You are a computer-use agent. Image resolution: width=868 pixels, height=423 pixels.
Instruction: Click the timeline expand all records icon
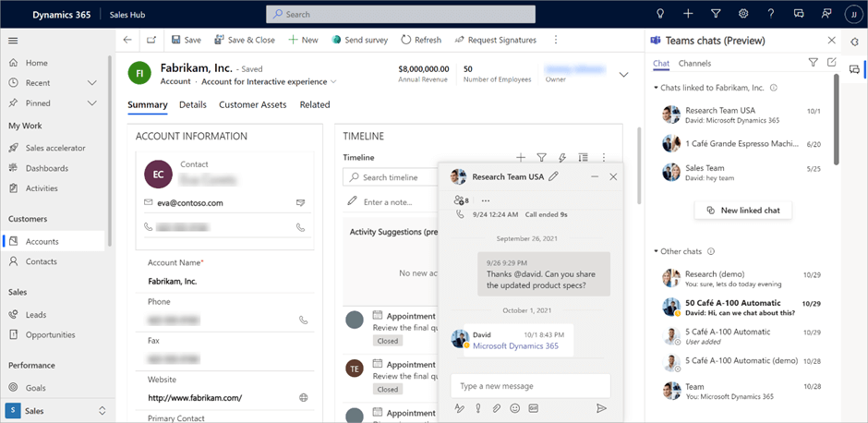pyautogui.click(x=583, y=158)
